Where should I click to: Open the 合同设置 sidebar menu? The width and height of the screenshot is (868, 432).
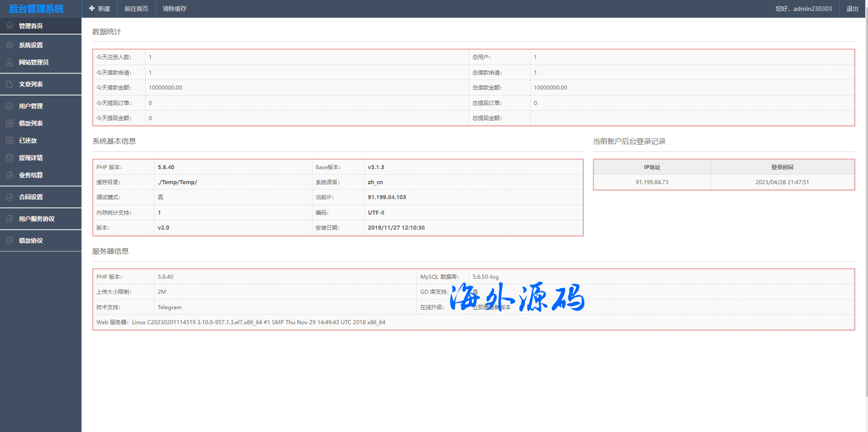(31, 197)
